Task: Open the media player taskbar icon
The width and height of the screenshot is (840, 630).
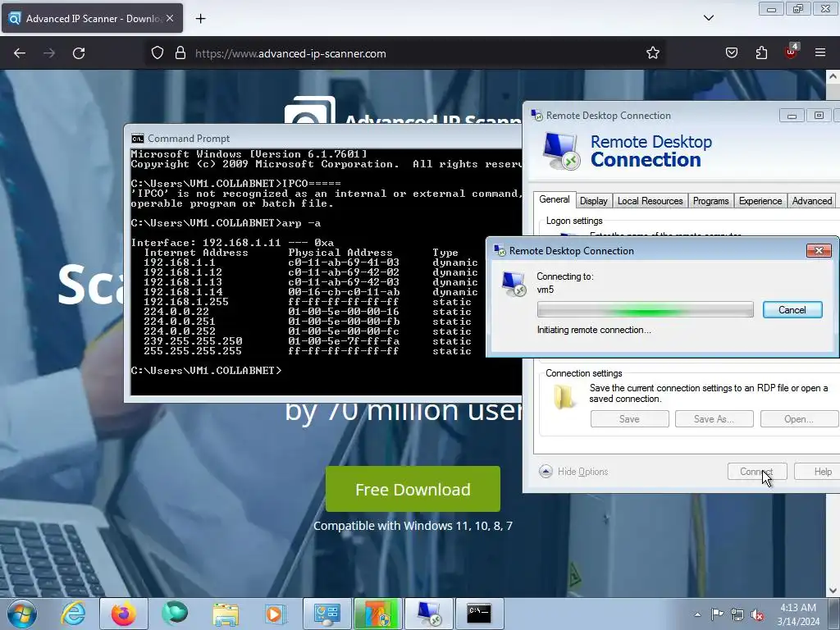Action: coord(275,614)
